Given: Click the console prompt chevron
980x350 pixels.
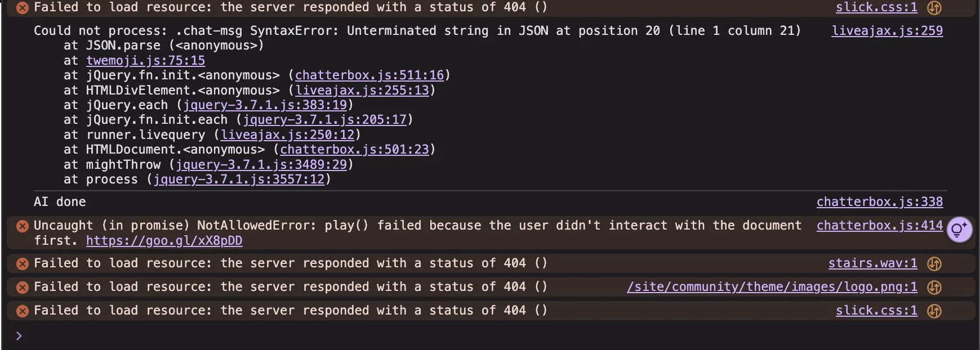Looking at the screenshot, I should pos(19,336).
